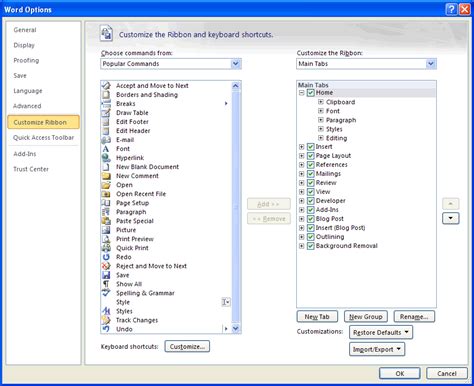The height and width of the screenshot is (386, 474).
Task: Click the Cancel button
Action: click(447, 373)
